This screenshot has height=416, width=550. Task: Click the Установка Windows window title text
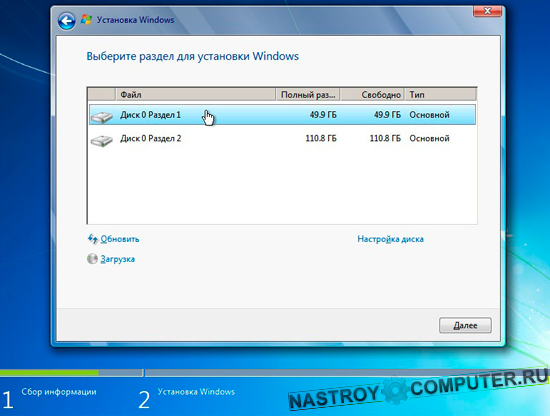tap(135, 20)
